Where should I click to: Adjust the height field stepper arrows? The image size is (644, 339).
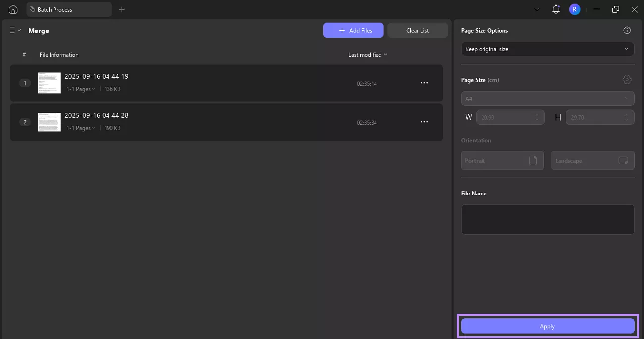click(627, 117)
